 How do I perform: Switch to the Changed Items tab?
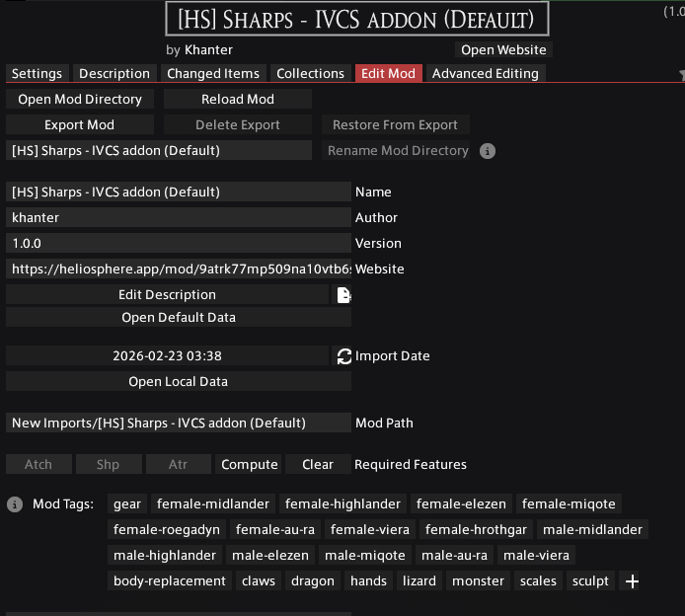coord(213,74)
